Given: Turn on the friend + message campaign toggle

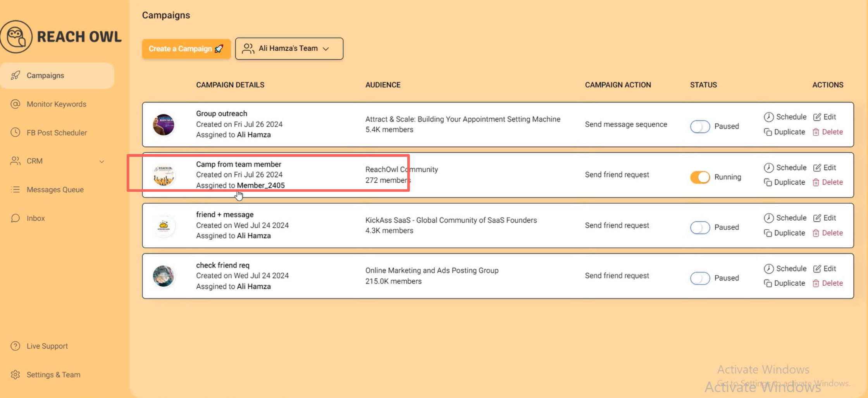Looking at the screenshot, I should click(x=700, y=228).
